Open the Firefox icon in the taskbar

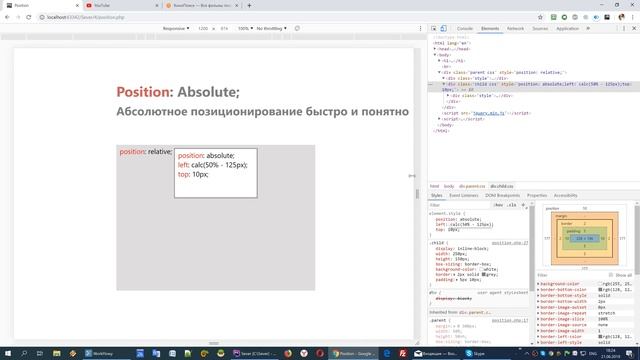(288, 353)
